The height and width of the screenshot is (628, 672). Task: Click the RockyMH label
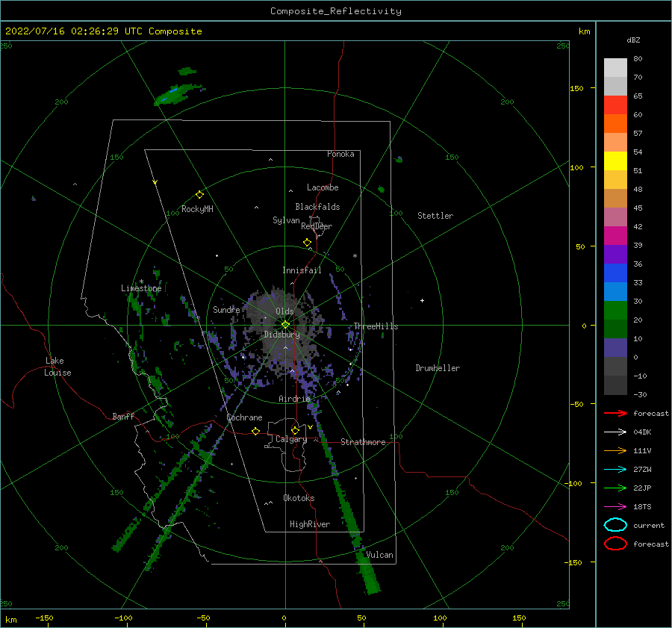tap(197, 209)
